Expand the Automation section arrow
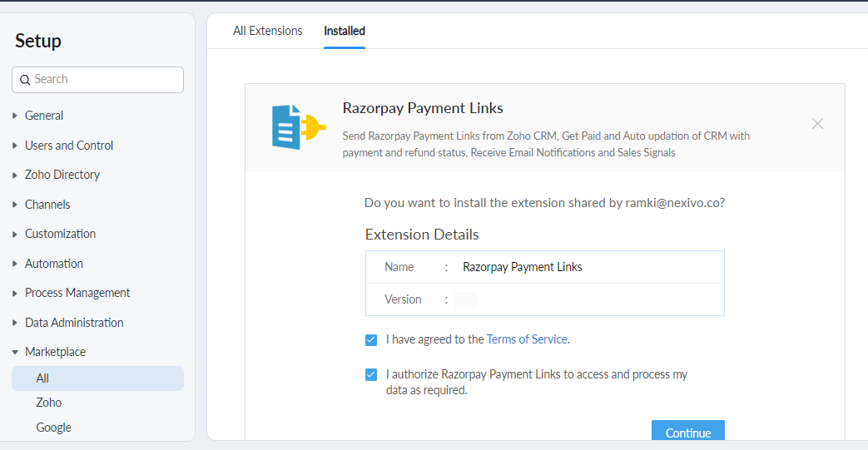 pyautogui.click(x=15, y=264)
